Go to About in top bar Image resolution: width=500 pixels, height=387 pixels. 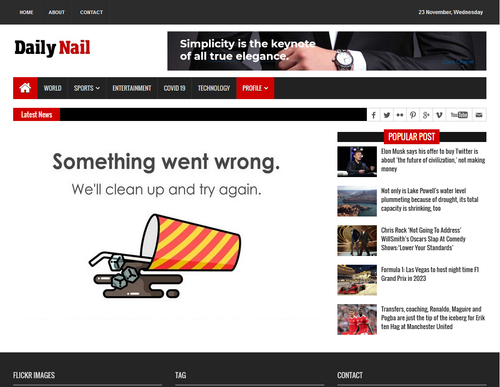pyautogui.click(x=57, y=12)
